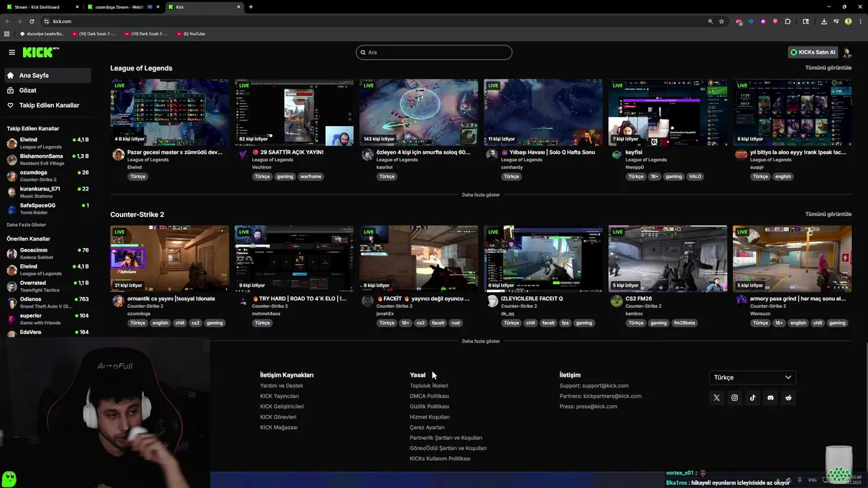Bookmark this page with the star icon
868x488 pixels.
tap(722, 21)
